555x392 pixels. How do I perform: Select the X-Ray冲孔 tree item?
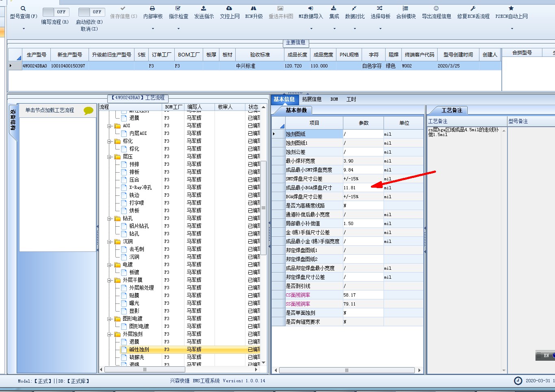coord(141,188)
